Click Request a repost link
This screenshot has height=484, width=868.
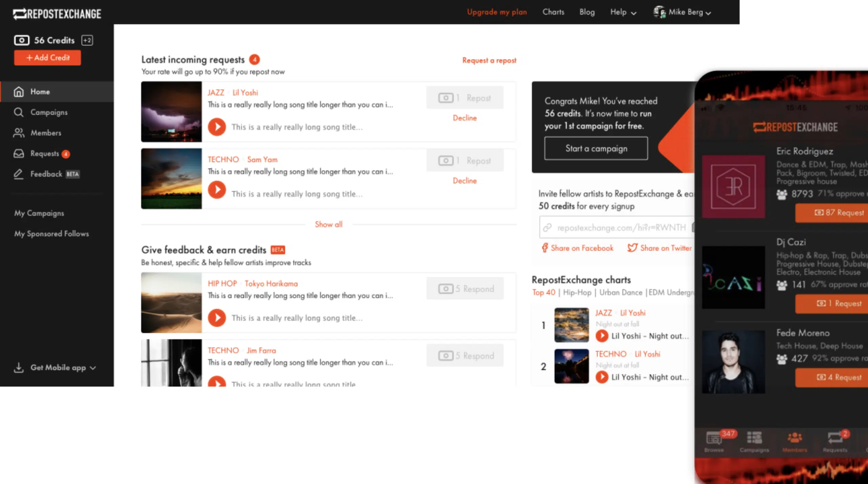[489, 60]
